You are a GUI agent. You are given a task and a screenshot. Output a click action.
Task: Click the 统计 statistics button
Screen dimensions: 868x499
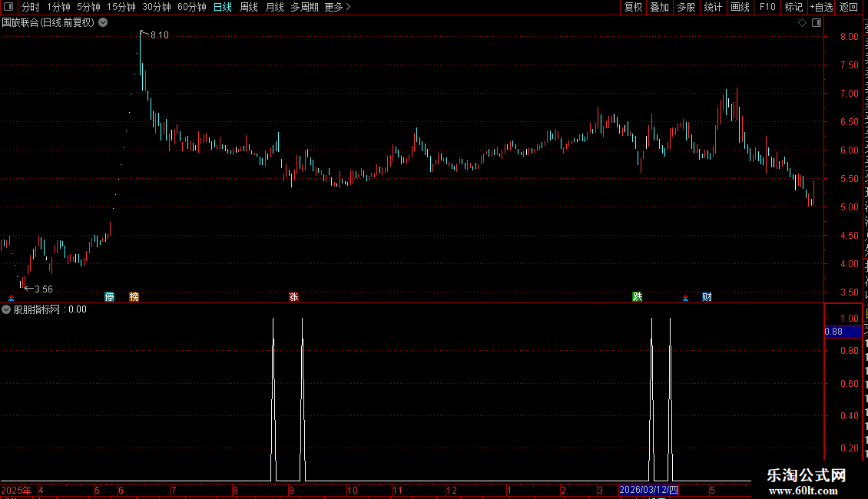[x=712, y=7]
